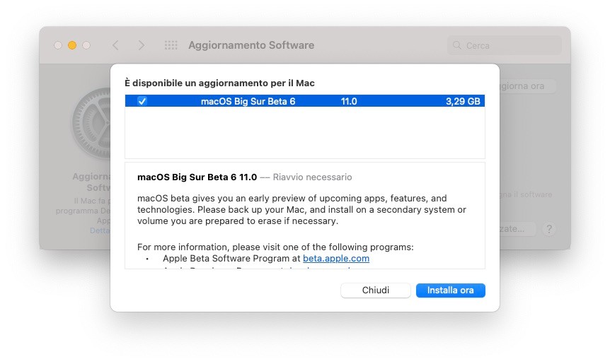Click the forward arrow in the toolbar

click(x=142, y=45)
